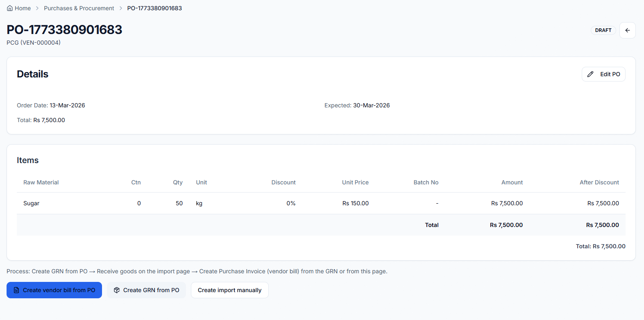Click the After Discount column header
Screen dimensions: 644x320
[599, 182]
